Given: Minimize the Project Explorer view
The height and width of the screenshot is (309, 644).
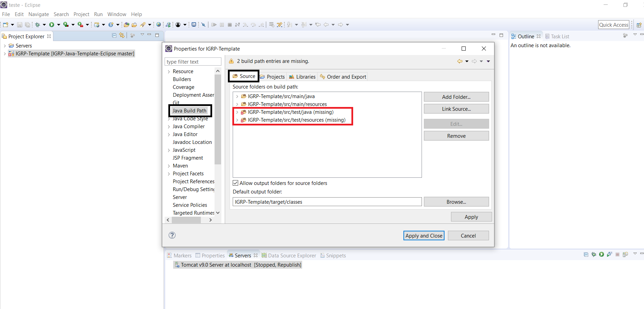Looking at the screenshot, I should [149, 35].
